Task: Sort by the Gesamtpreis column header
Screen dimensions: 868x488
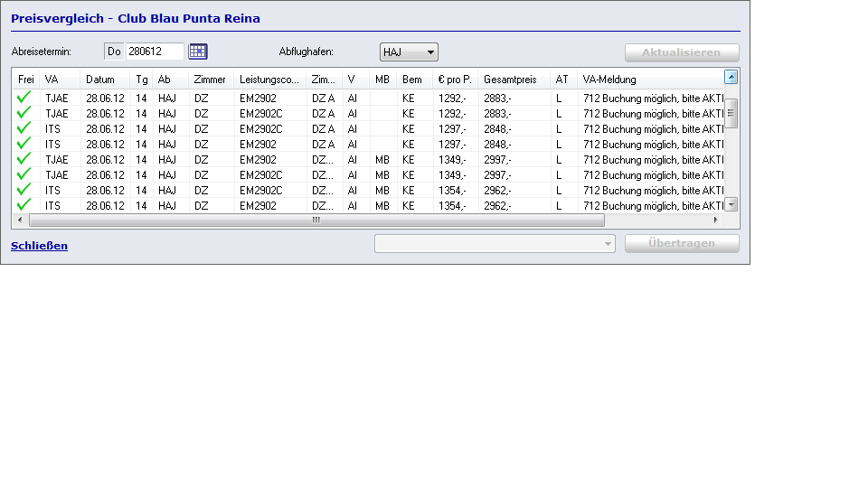Action: [514, 80]
